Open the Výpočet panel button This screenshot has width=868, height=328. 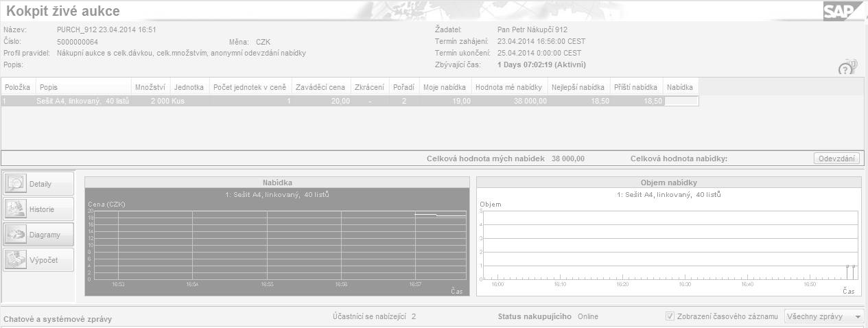[x=38, y=260]
